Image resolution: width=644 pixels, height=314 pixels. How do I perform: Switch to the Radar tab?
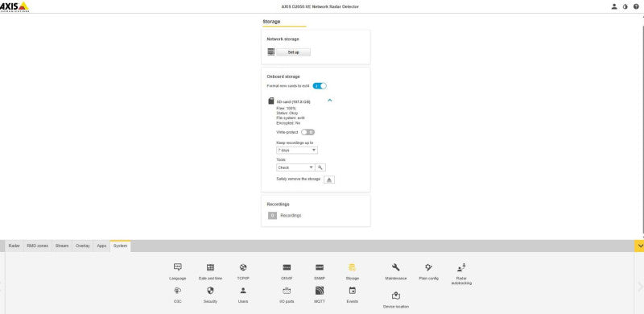tap(14, 246)
